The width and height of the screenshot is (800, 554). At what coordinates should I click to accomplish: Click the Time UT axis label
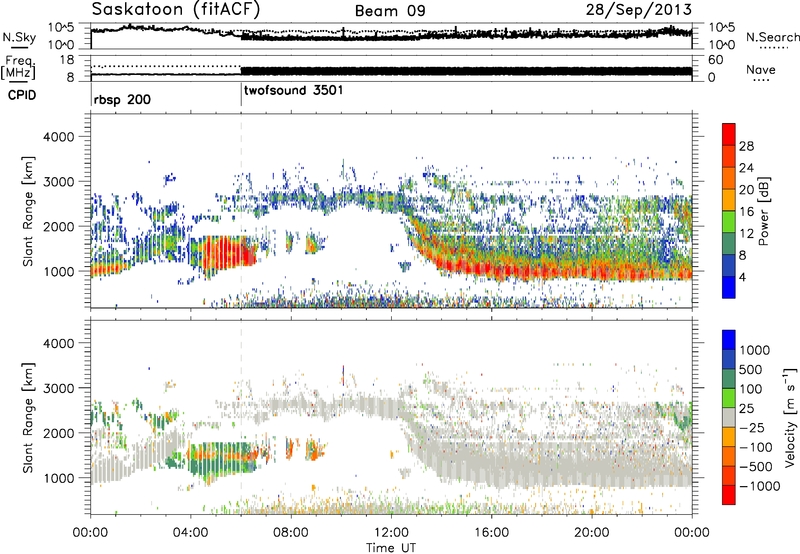[x=391, y=547]
